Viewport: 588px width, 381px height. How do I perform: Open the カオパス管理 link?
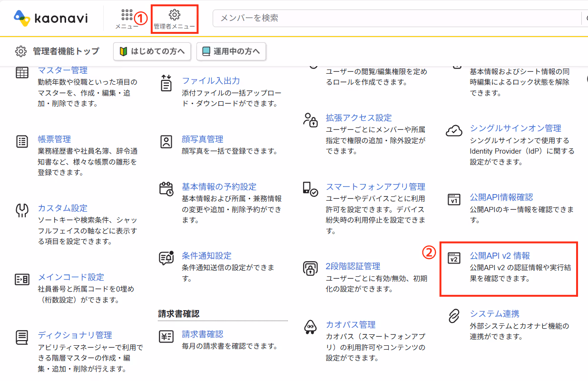[x=351, y=325]
